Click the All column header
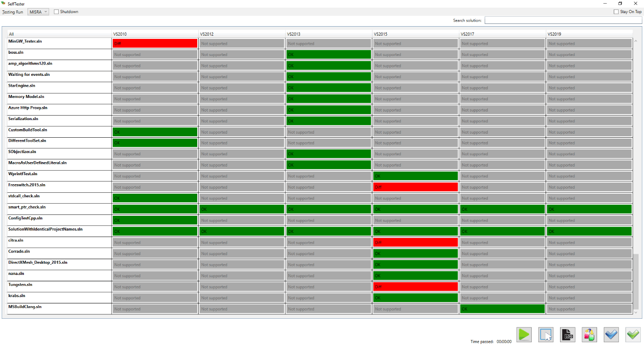 [60, 34]
